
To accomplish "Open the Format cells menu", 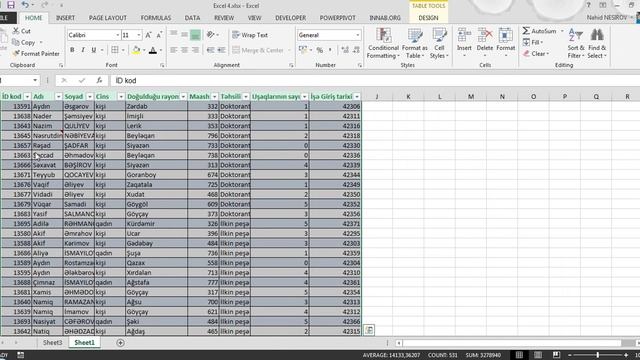I will (506, 42).
